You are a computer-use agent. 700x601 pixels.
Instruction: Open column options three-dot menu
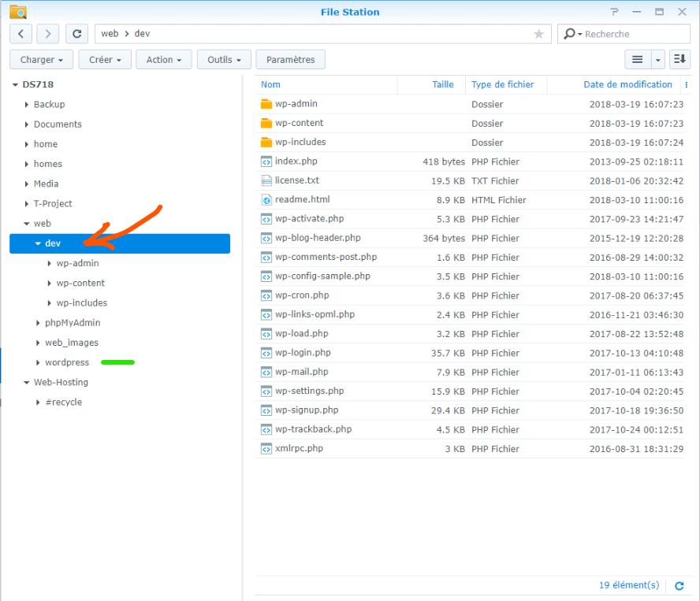point(686,85)
